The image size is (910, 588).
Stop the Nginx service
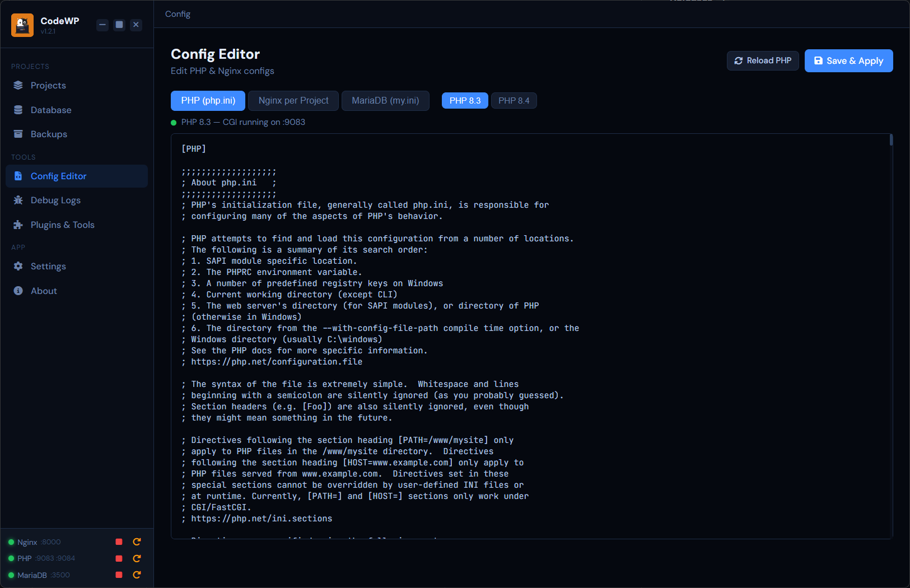(x=119, y=542)
